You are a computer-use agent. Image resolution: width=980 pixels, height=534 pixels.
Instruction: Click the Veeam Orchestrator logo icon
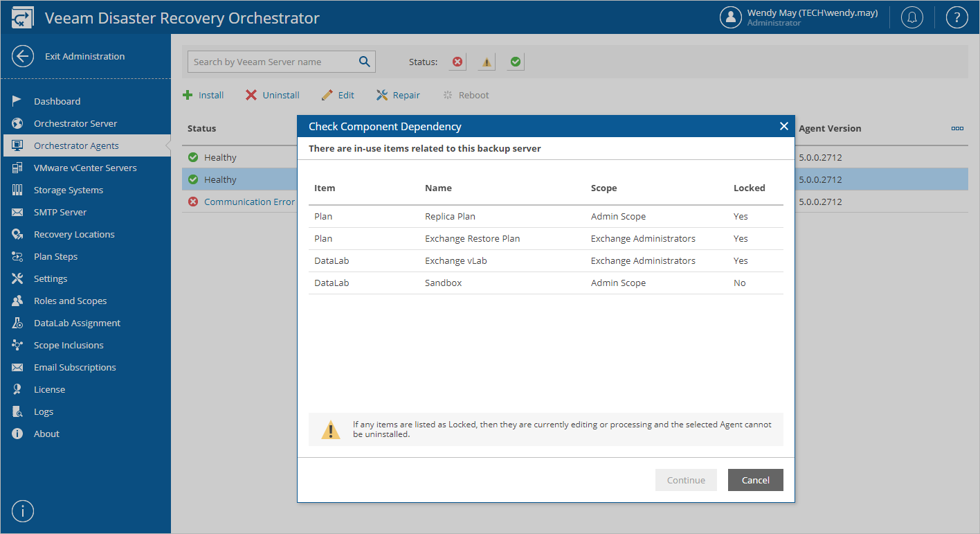coord(23,18)
